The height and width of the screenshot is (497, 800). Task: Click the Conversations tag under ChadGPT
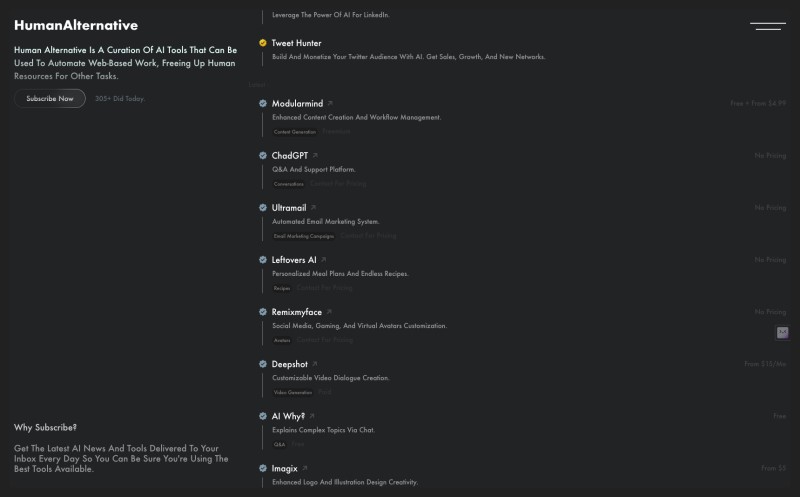tap(289, 184)
